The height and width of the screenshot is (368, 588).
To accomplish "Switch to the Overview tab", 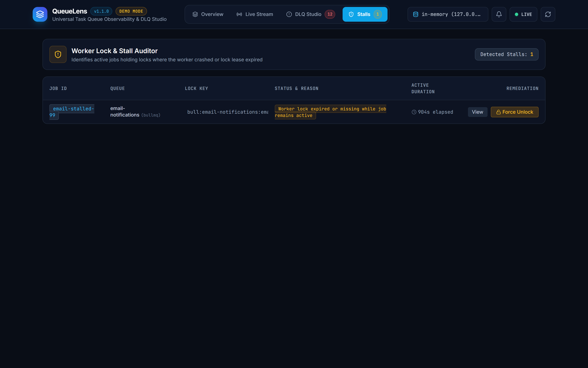I will coord(208,14).
